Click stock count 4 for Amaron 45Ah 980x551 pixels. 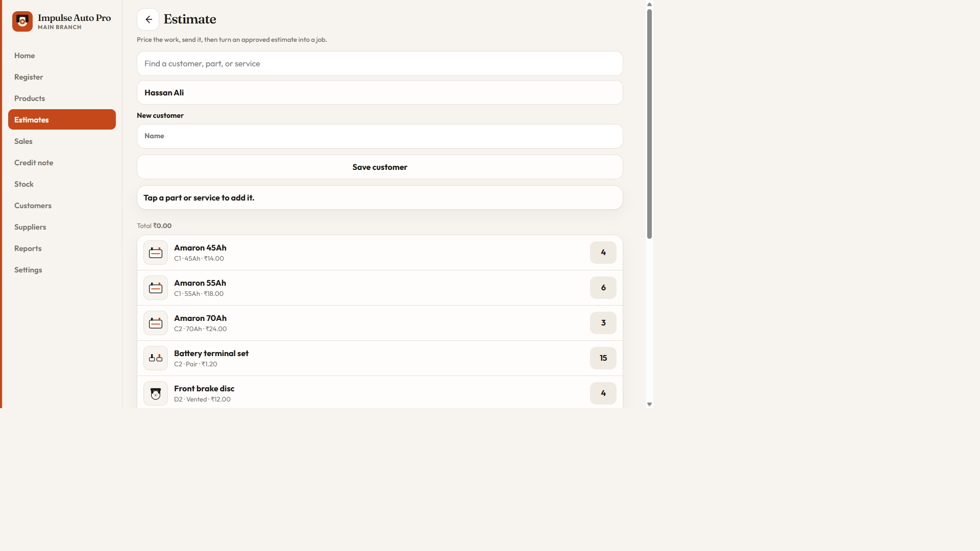click(603, 253)
